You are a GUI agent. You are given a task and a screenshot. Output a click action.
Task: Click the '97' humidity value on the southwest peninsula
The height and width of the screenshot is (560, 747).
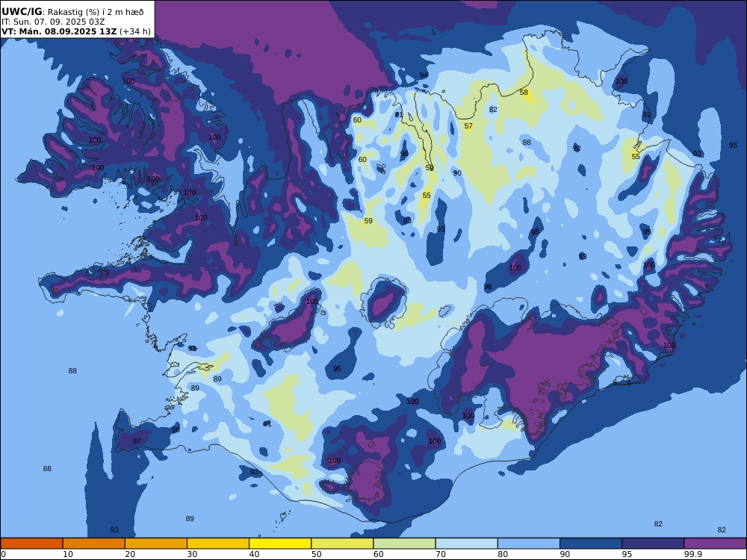tap(137, 441)
